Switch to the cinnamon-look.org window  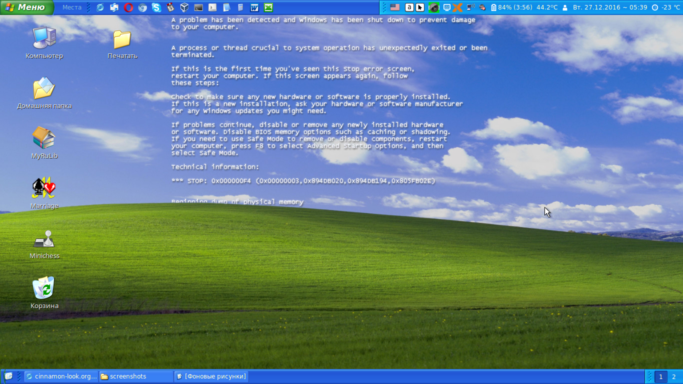(61, 376)
